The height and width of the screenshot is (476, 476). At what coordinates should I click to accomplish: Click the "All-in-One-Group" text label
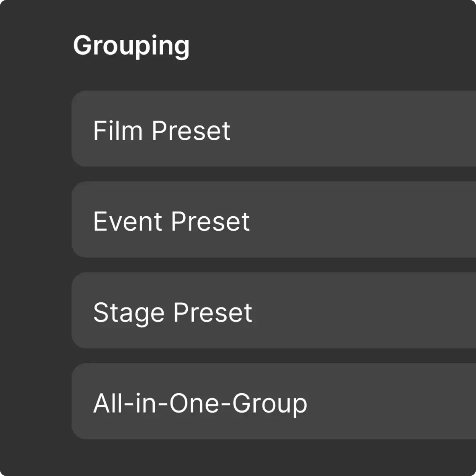click(200, 403)
